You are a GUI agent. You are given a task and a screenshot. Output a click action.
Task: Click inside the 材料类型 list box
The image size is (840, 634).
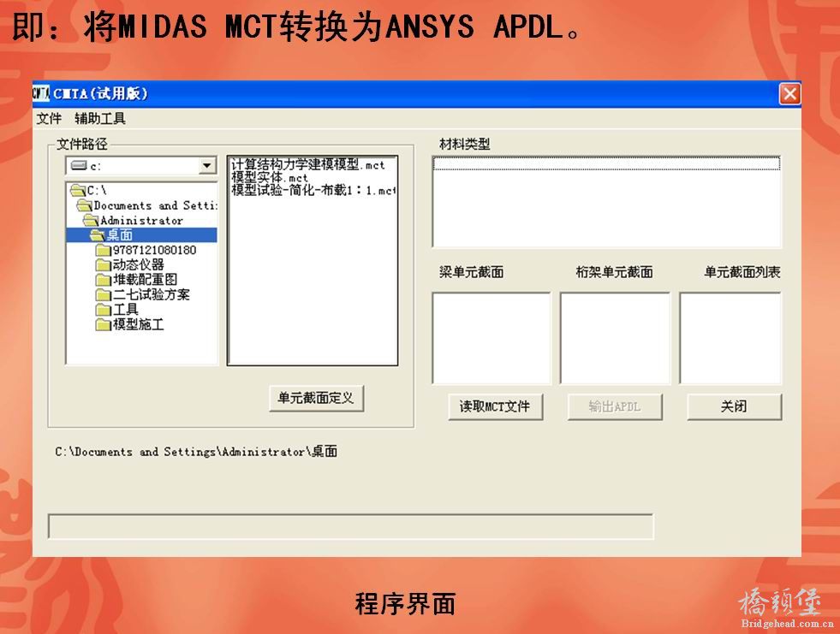tap(606, 202)
